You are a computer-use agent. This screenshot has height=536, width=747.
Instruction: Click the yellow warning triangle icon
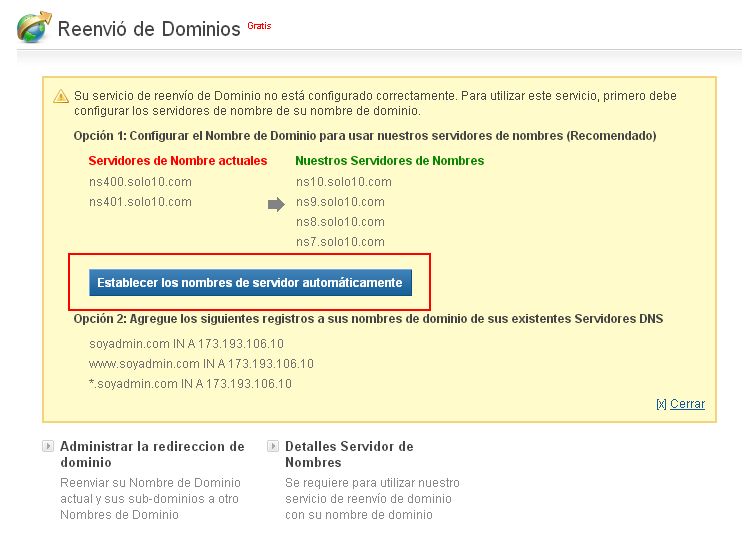61,96
